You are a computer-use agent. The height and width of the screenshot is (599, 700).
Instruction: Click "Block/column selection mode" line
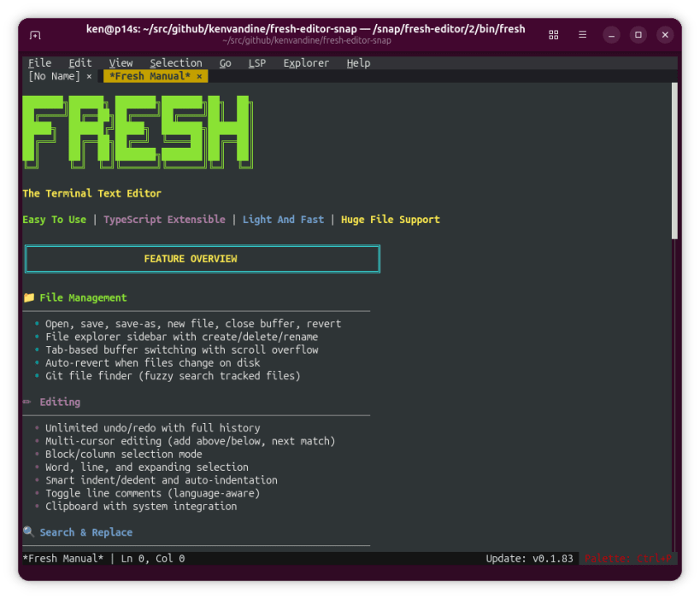click(x=124, y=454)
